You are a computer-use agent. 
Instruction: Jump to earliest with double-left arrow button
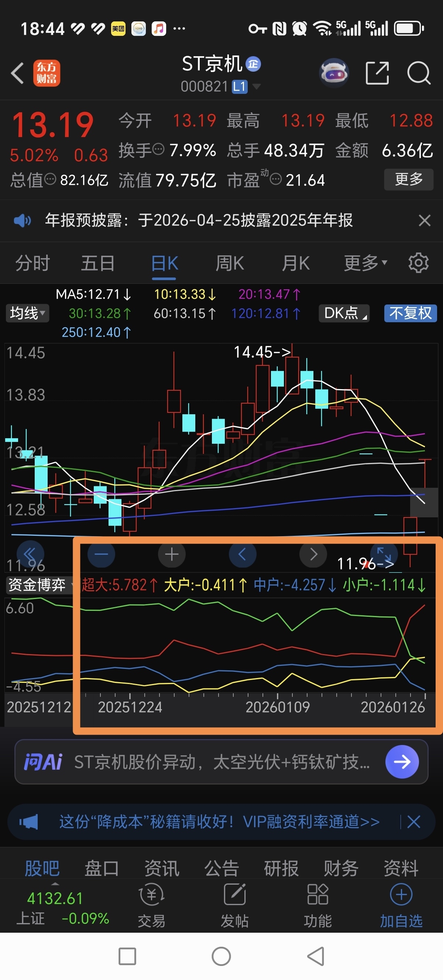click(30, 554)
